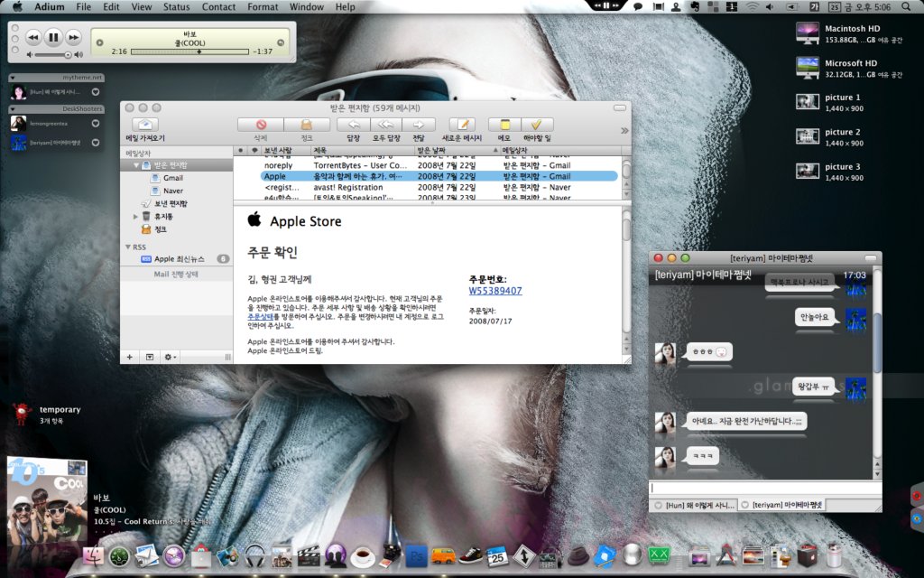Pause the song in the iTunes mini player
Image resolution: width=924 pixels, height=578 pixels.
tap(53, 37)
